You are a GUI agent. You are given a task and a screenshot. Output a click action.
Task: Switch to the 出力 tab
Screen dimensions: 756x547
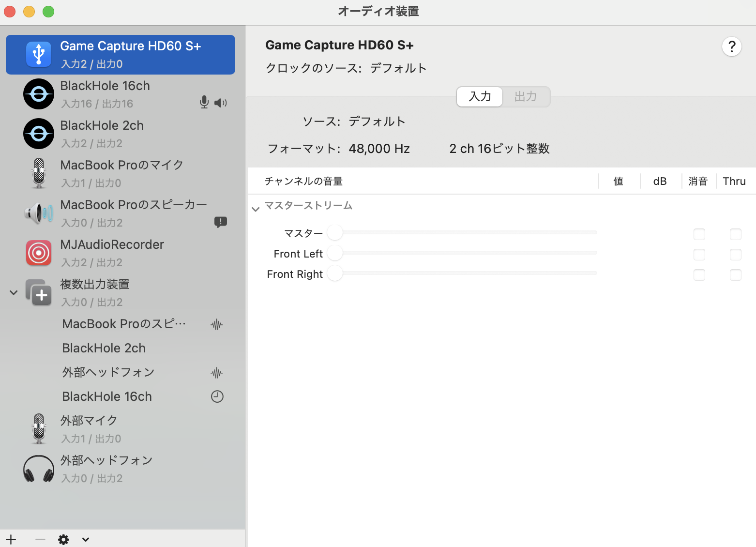(526, 97)
